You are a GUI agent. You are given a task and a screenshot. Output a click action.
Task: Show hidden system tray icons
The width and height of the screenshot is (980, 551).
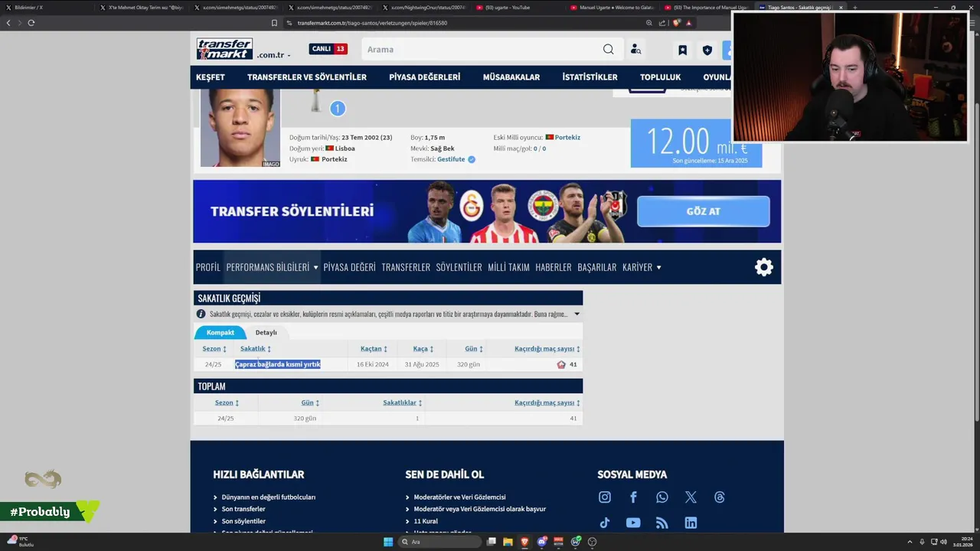pyautogui.click(x=910, y=542)
